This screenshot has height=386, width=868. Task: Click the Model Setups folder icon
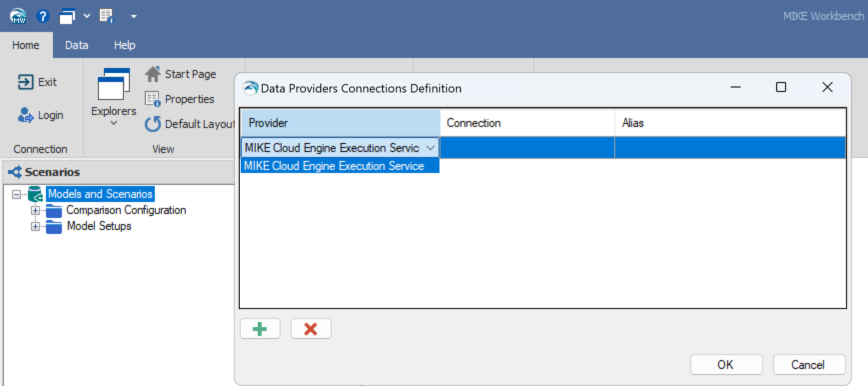tap(54, 227)
